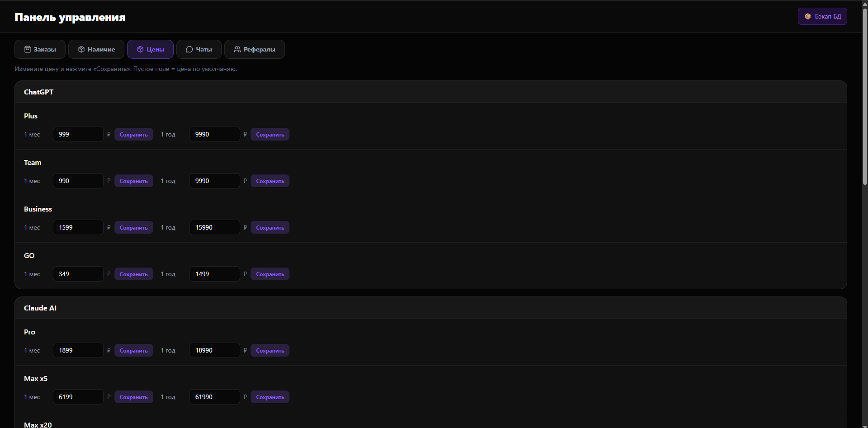Click the Max x5 yearly price field 61990
Viewport: 868px width, 428px height.
coord(214,397)
